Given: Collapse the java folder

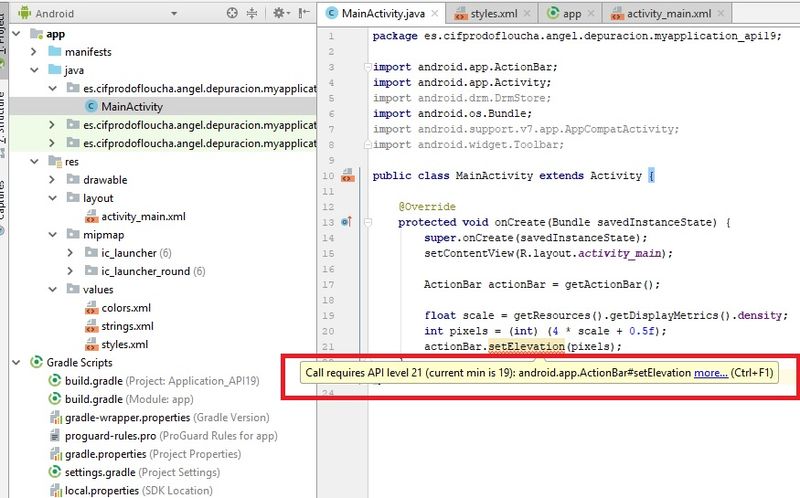Looking at the screenshot, I should coord(34,70).
